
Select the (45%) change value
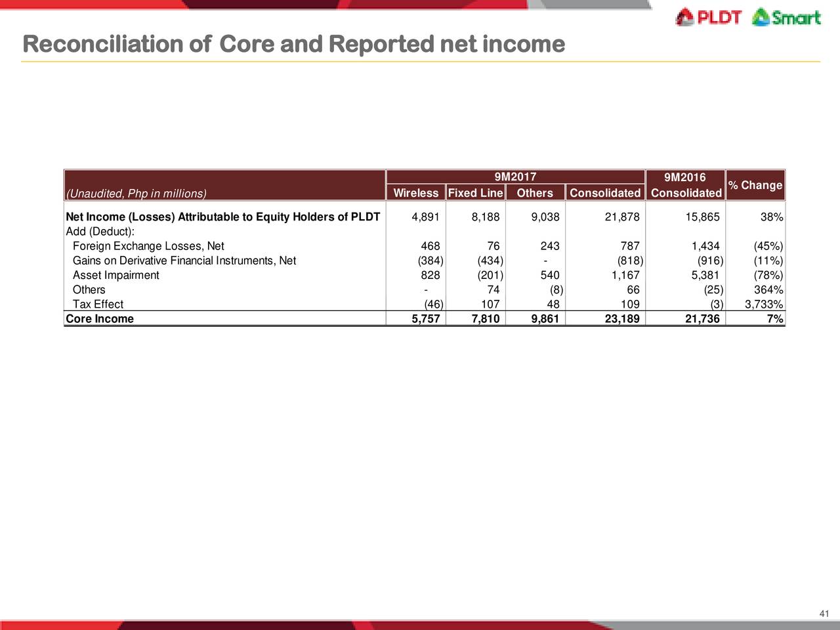coord(768,246)
